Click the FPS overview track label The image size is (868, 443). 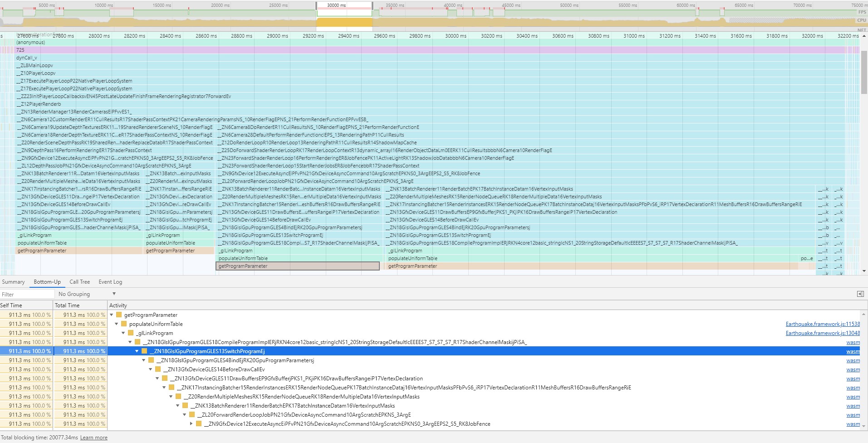[862, 12]
